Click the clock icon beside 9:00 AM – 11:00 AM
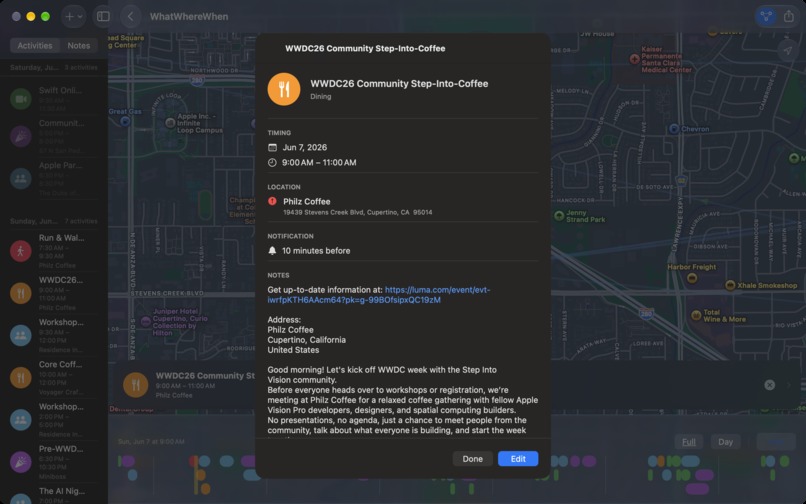Viewport: 806px width, 504px height. [x=272, y=163]
